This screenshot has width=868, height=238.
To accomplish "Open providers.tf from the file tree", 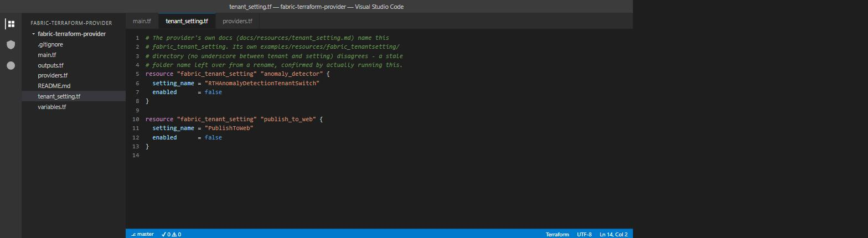I will (53, 75).
